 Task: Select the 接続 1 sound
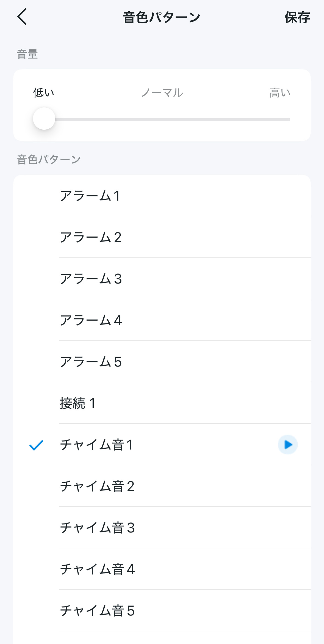[162, 403]
